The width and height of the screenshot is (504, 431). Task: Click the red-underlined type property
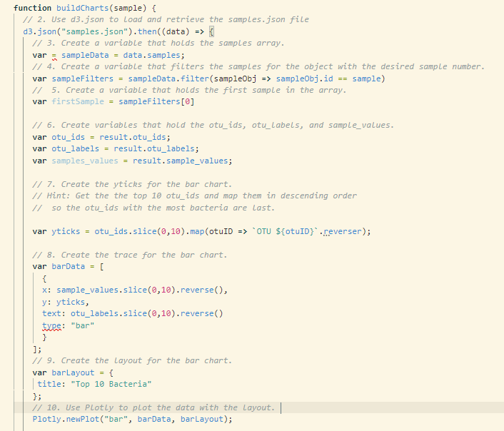point(51,326)
